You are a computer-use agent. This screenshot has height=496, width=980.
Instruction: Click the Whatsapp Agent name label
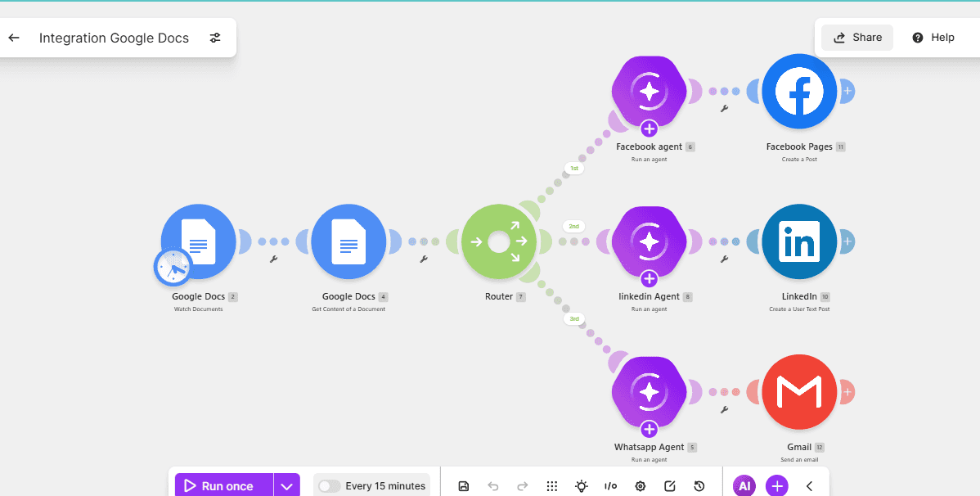point(649,447)
